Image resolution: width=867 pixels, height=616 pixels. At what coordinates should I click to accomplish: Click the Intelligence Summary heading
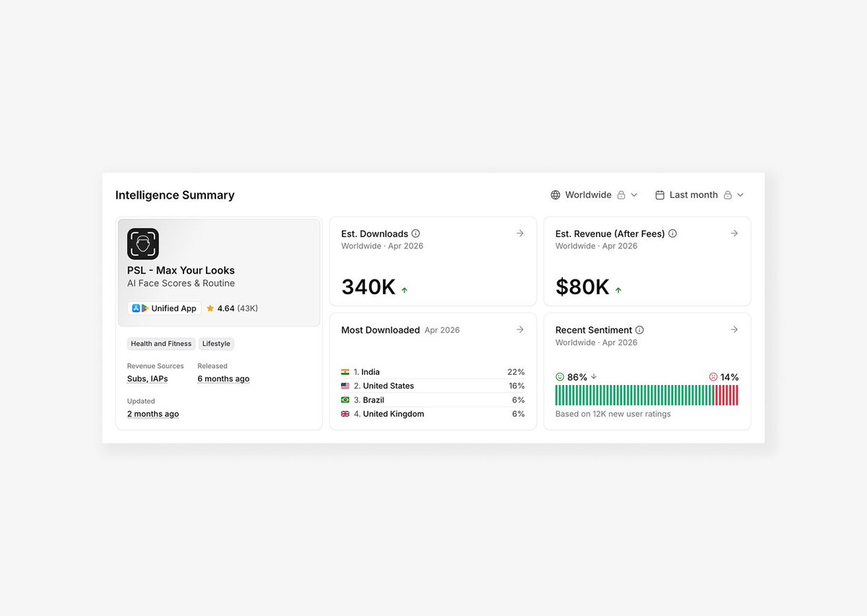175,195
